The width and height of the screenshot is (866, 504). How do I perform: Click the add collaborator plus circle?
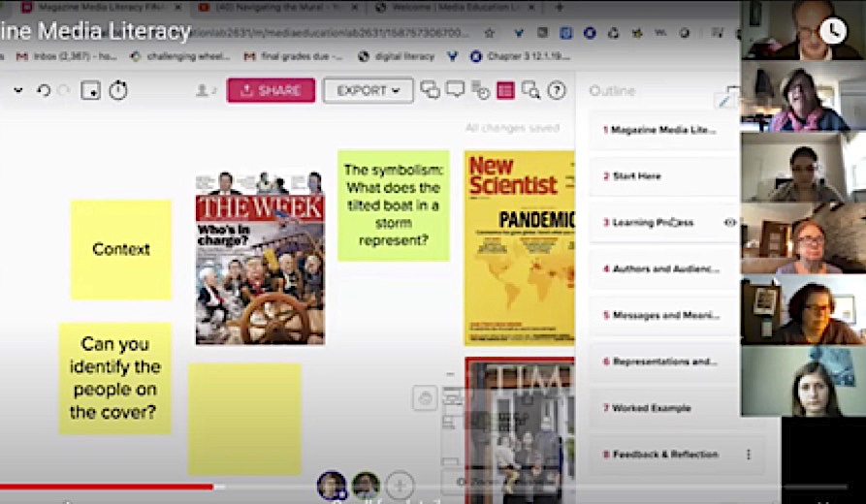coord(400,486)
